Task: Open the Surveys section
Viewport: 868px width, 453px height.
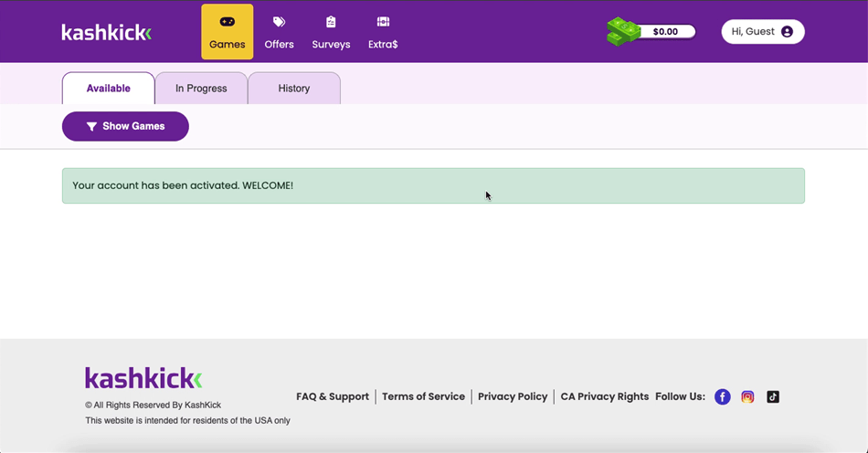Action: pos(331,32)
